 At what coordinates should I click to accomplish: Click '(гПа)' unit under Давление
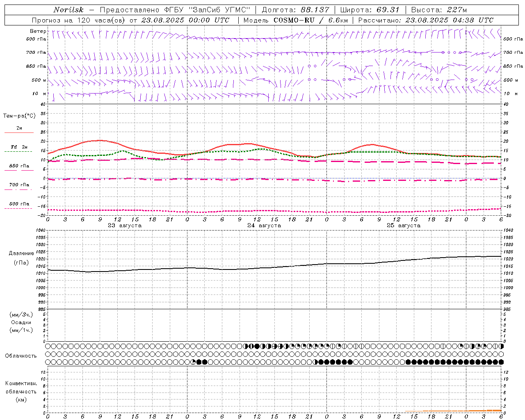[21, 262]
